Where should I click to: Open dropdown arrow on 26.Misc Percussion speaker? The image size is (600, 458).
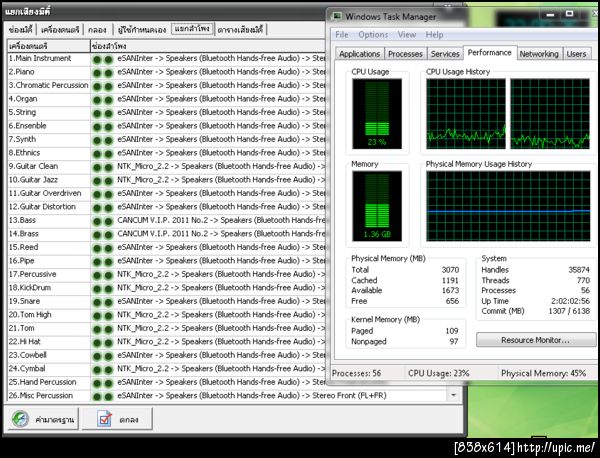coord(453,395)
